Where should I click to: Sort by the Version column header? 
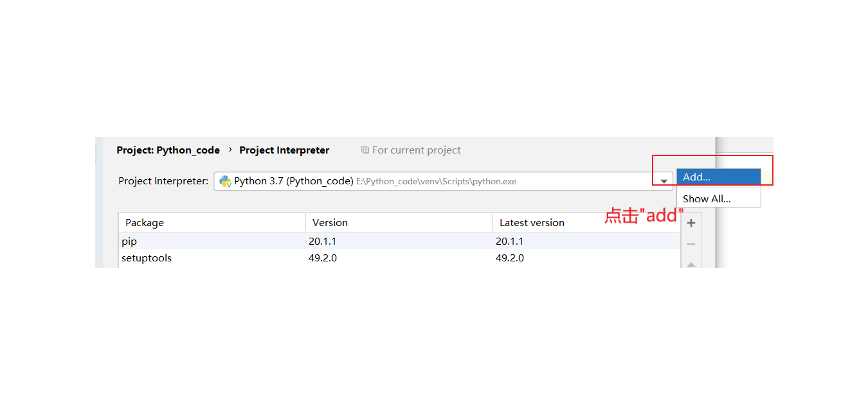coord(399,222)
